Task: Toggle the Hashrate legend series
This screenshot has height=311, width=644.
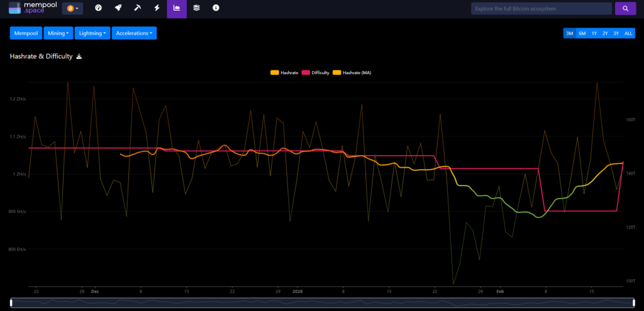Action: 284,73
